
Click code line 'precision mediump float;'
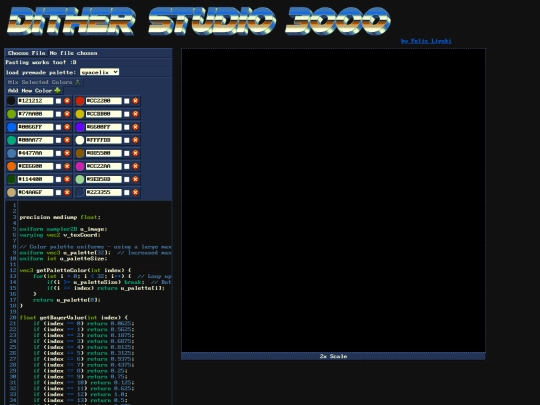60,217
